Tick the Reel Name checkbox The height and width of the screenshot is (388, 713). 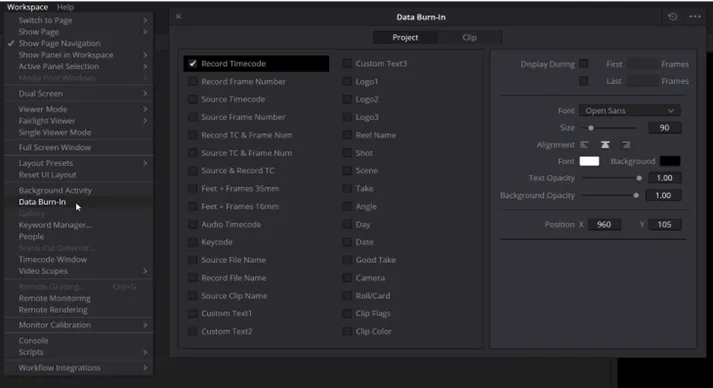point(347,135)
